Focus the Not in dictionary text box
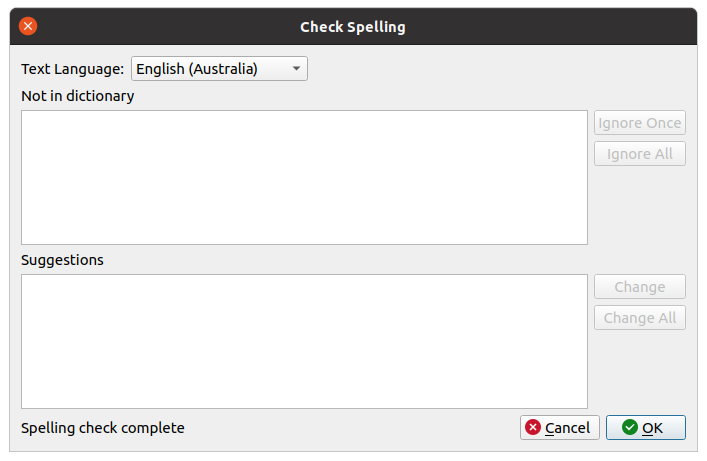 [304, 177]
